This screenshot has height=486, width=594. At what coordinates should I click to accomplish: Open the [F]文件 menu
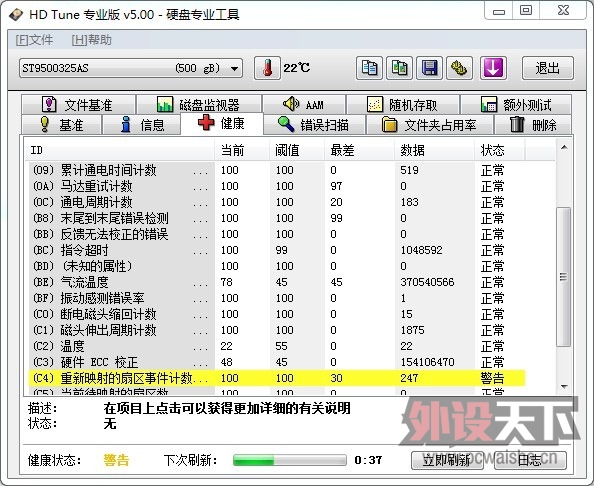34,40
